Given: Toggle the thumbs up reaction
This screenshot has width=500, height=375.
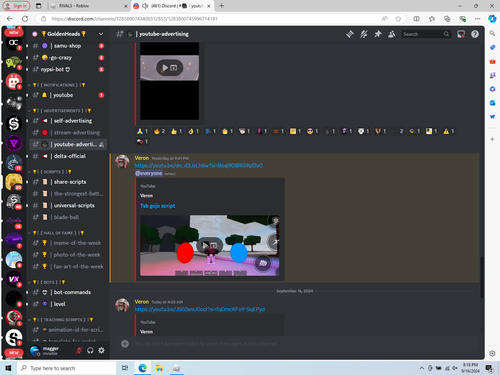Looking at the screenshot, I should point(176,131).
